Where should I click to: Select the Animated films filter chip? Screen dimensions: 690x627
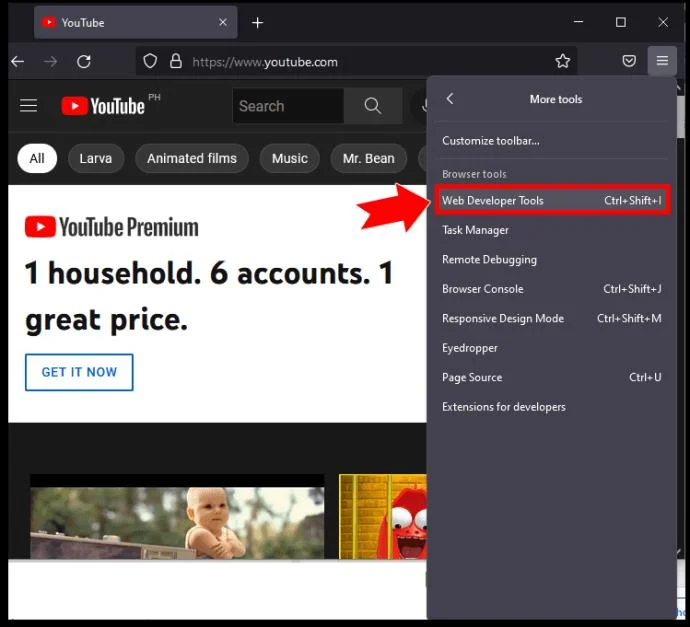192,158
